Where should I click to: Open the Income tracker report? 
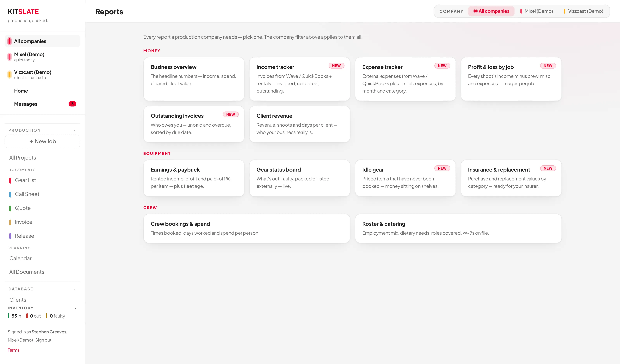300,79
